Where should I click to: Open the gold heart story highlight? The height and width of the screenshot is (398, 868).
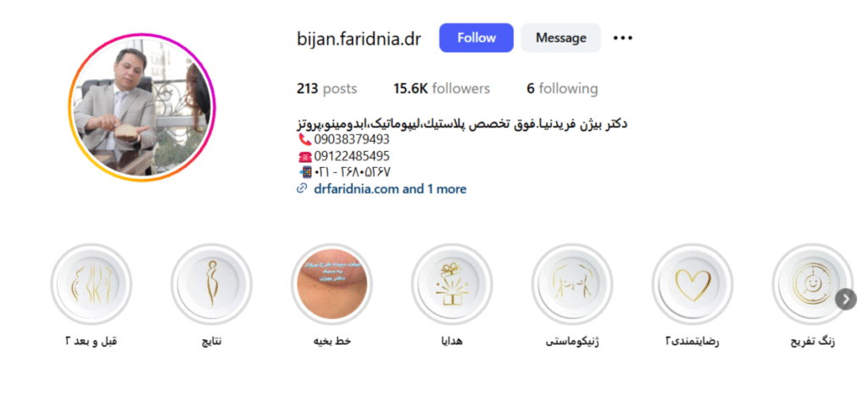click(x=692, y=284)
